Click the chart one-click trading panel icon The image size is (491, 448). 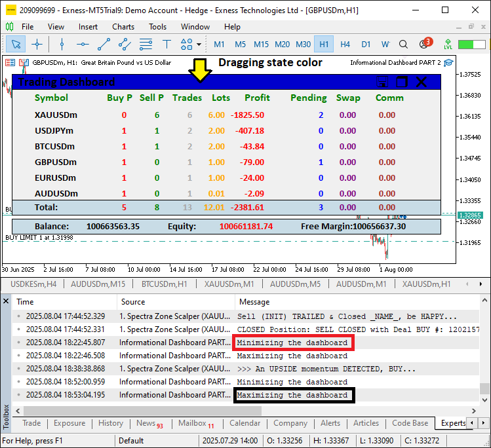10,63
